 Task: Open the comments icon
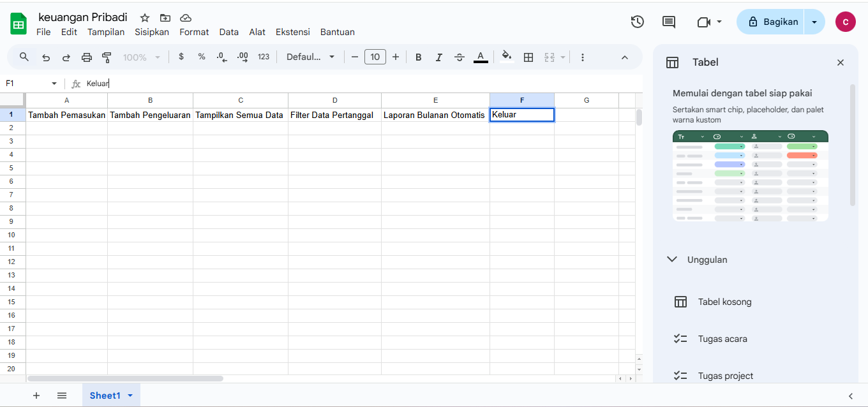(668, 22)
